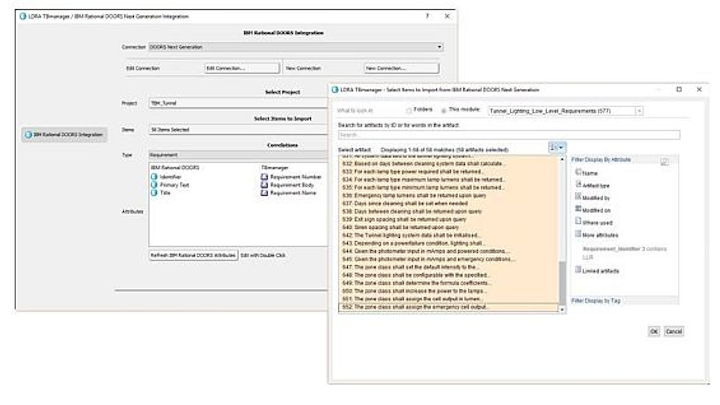Screen dimensions: 720x405
Task: Select artifact 544 photometer input powered conditions
Action: click(449, 251)
